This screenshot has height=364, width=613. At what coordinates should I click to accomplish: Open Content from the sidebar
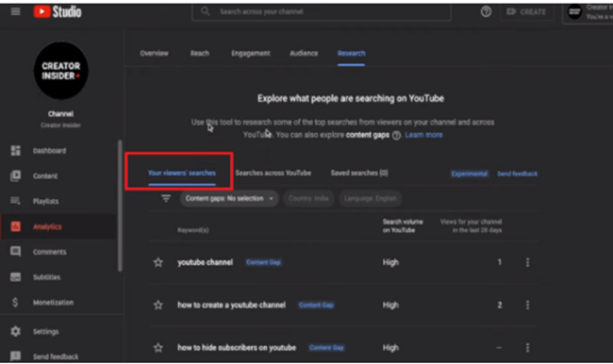tap(45, 176)
